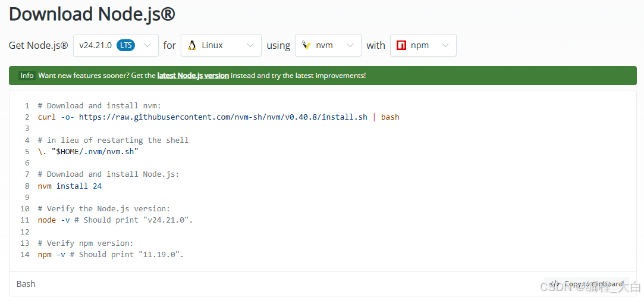
Task: Click the comment "# Download and install Node.js:"
Action: (108, 174)
